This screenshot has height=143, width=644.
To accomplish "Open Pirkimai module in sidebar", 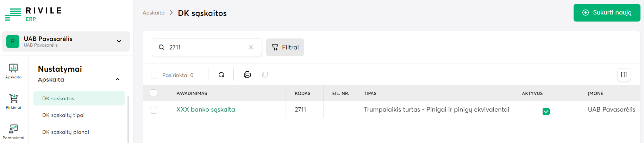I will [x=13, y=101].
